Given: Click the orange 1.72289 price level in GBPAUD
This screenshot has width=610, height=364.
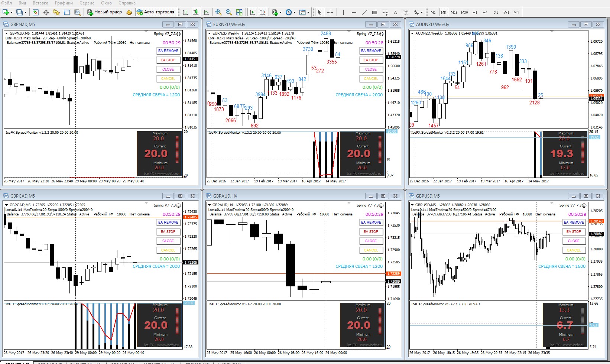Looking at the screenshot, I should tap(393, 274).
